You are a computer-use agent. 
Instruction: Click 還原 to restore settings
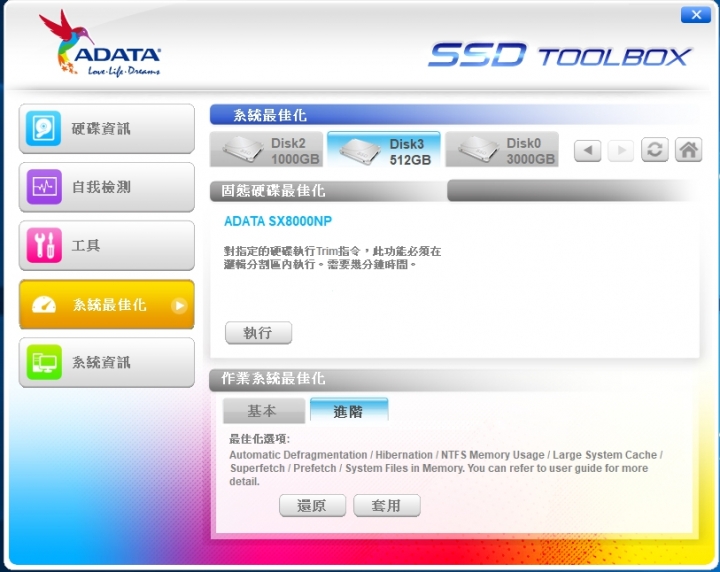click(312, 506)
